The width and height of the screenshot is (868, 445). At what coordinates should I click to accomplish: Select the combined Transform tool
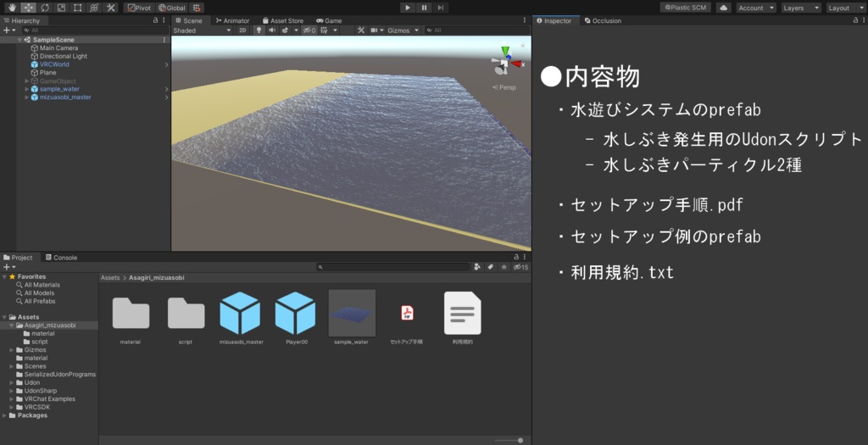coord(94,8)
